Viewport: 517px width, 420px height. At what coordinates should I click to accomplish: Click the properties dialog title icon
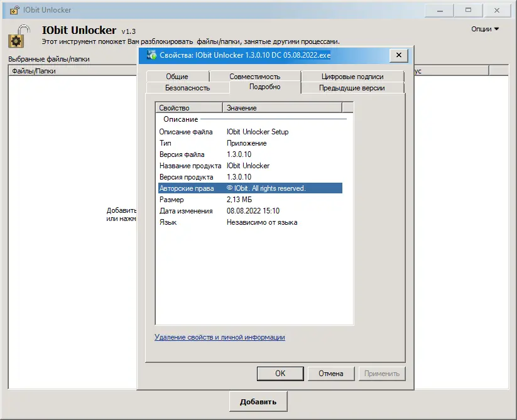151,55
